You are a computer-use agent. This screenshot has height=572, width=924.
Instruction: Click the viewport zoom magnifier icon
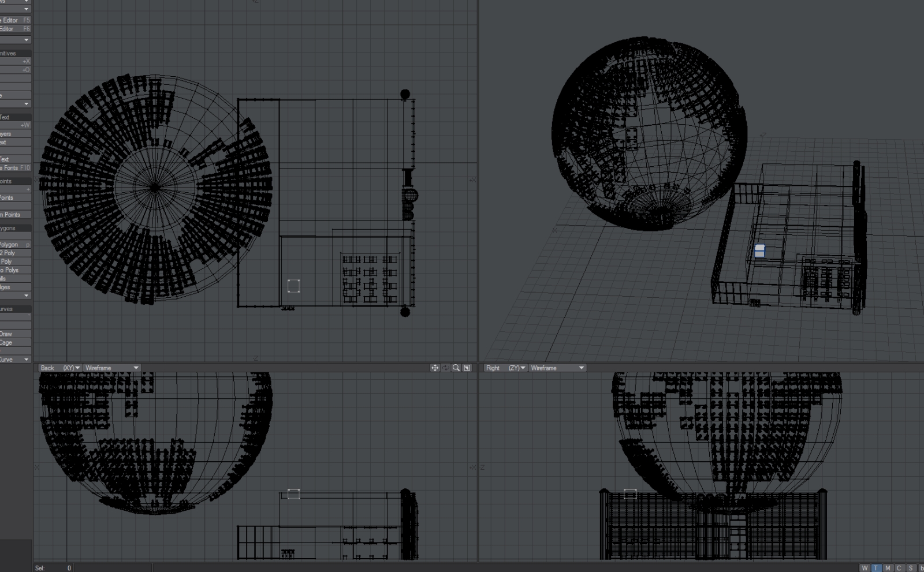tap(456, 368)
